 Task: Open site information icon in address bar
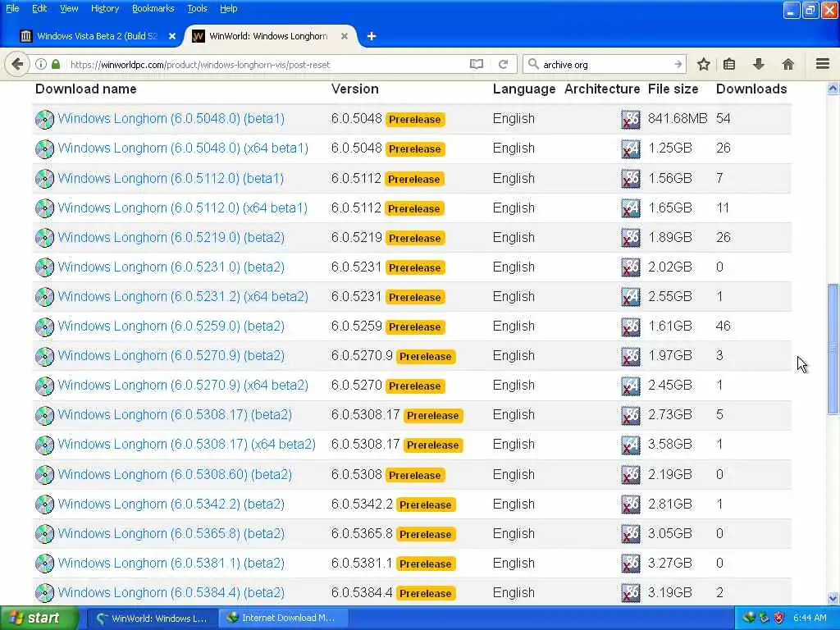pyautogui.click(x=41, y=64)
